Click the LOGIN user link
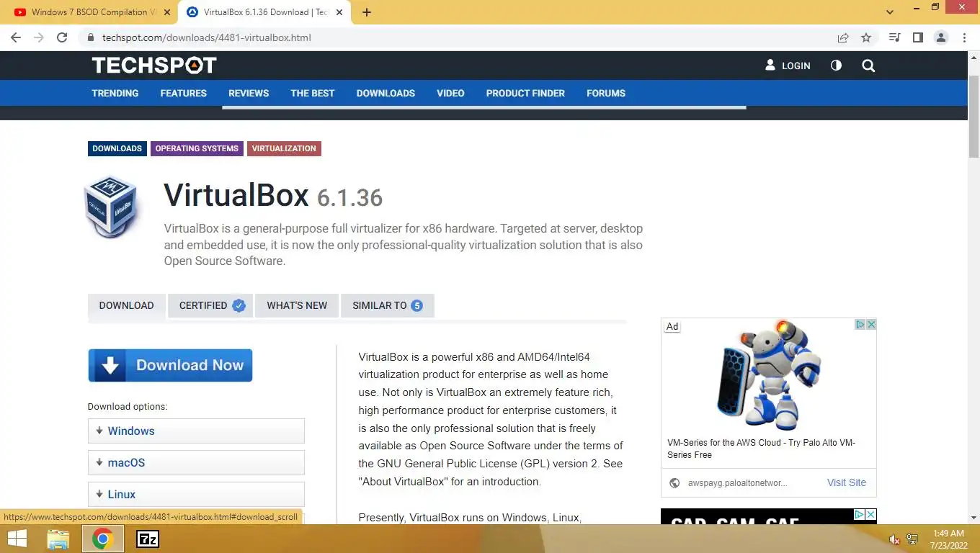This screenshot has height=553, width=980. (788, 66)
